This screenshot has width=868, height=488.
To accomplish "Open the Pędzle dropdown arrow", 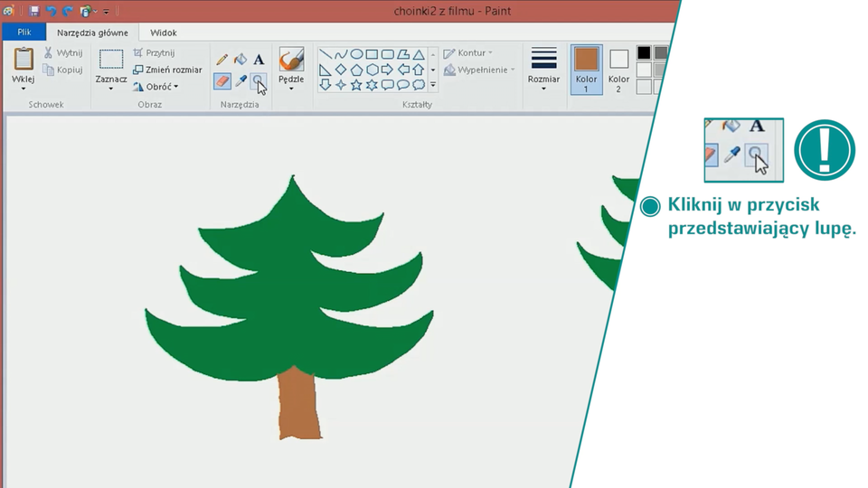I will (x=291, y=89).
